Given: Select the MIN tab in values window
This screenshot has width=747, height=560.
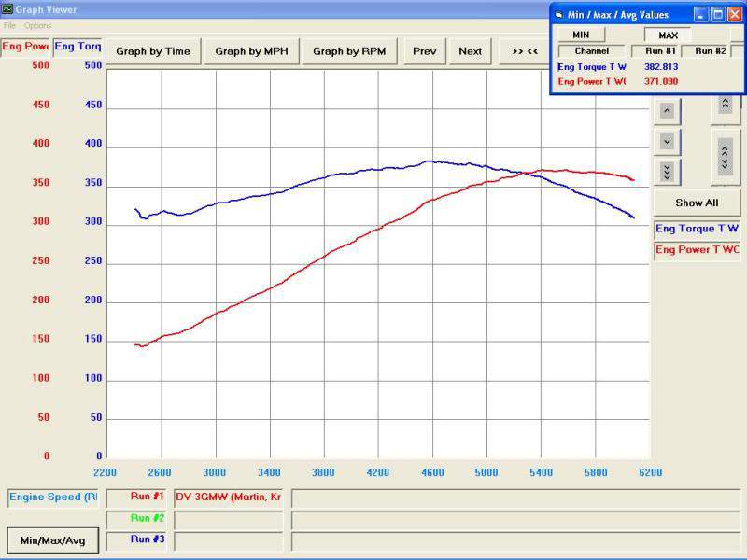Looking at the screenshot, I should coord(581,35).
